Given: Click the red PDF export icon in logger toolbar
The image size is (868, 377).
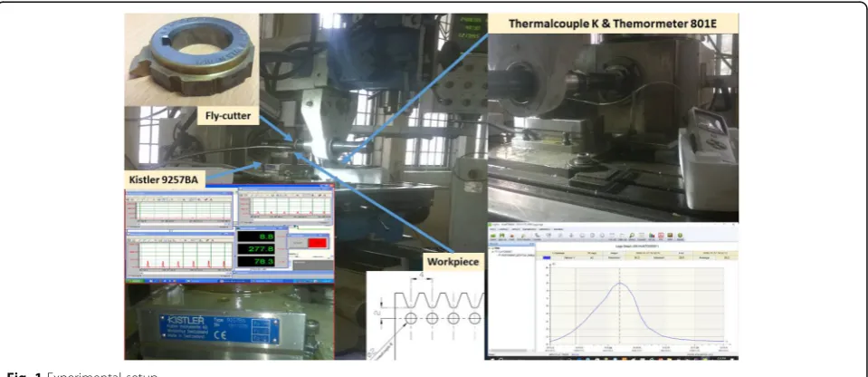Looking at the screenshot, I should tap(661, 235).
